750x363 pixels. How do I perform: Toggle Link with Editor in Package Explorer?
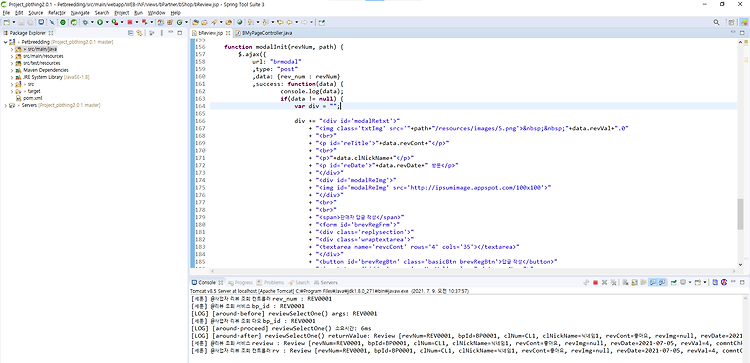point(139,33)
